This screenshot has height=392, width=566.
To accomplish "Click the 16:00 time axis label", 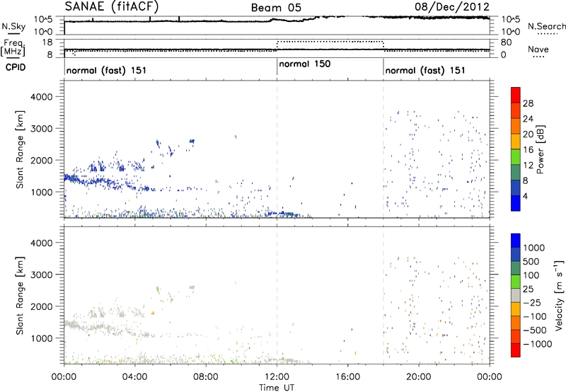I will 347,377.
